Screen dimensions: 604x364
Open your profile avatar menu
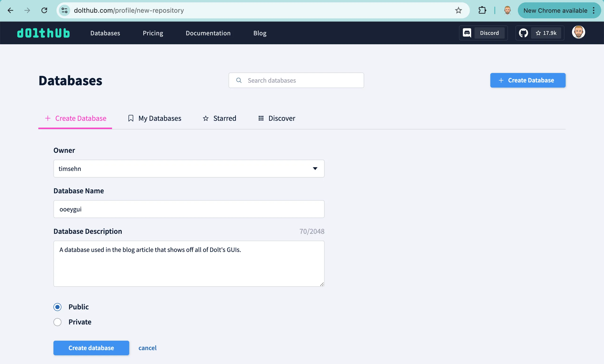pyautogui.click(x=579, y=32)
